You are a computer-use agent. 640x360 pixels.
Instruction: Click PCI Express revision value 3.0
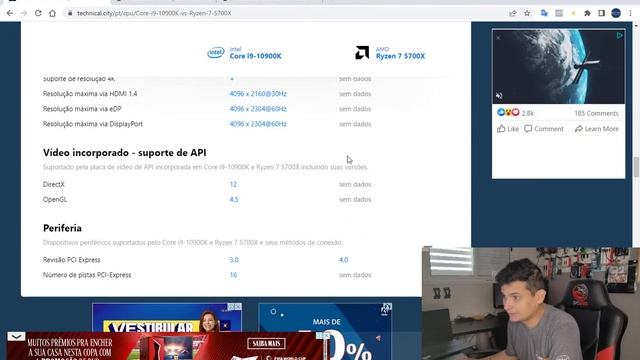click(x=234, y=260)
